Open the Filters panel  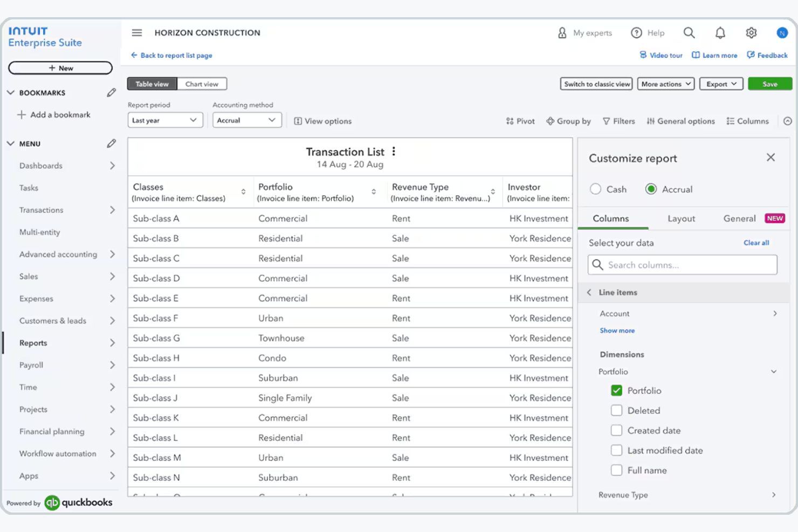pyautogui.click(x=618, y=121)
